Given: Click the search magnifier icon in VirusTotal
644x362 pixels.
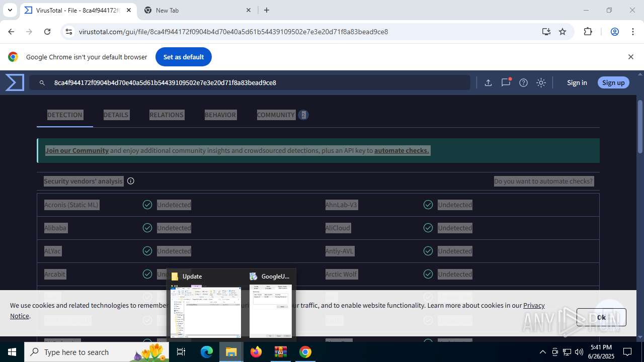Looking at the screenshot, I should (x=42, y=83).
